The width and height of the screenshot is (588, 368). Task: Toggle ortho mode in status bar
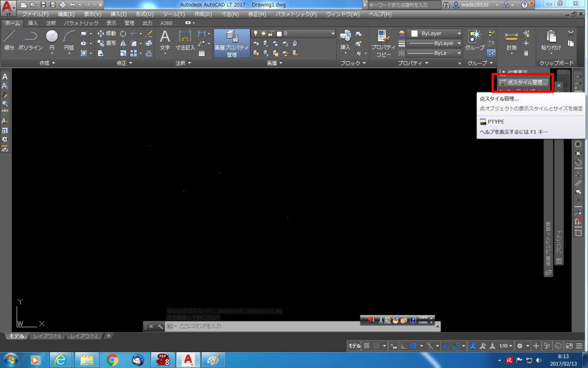[403, 346]
